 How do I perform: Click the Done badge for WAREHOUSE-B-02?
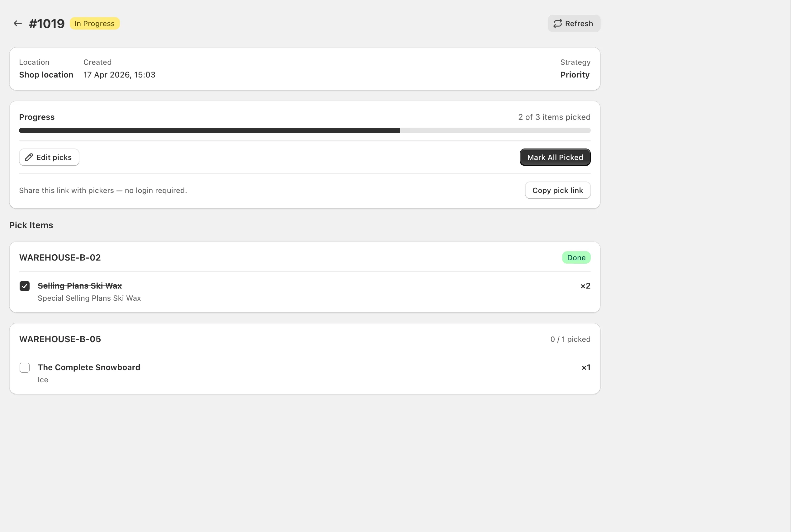tap(576, 257)
